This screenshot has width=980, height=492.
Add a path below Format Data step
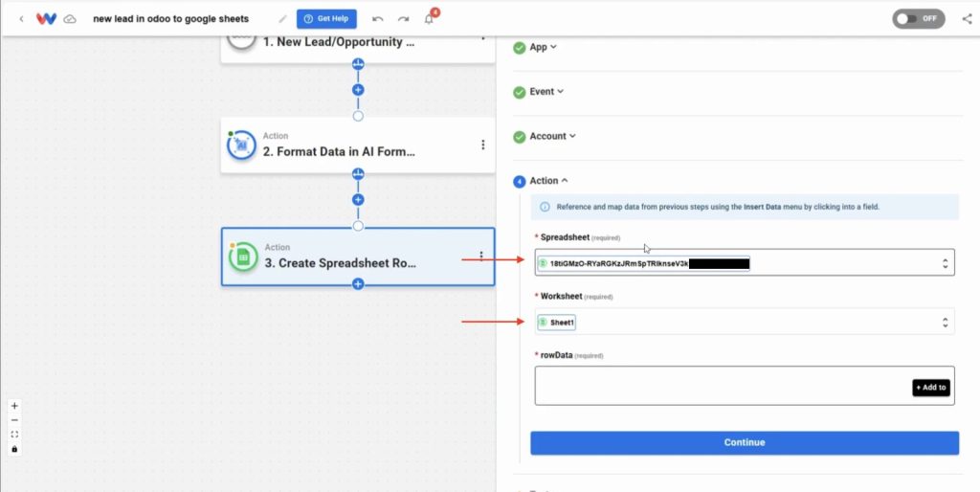(358, 173)
